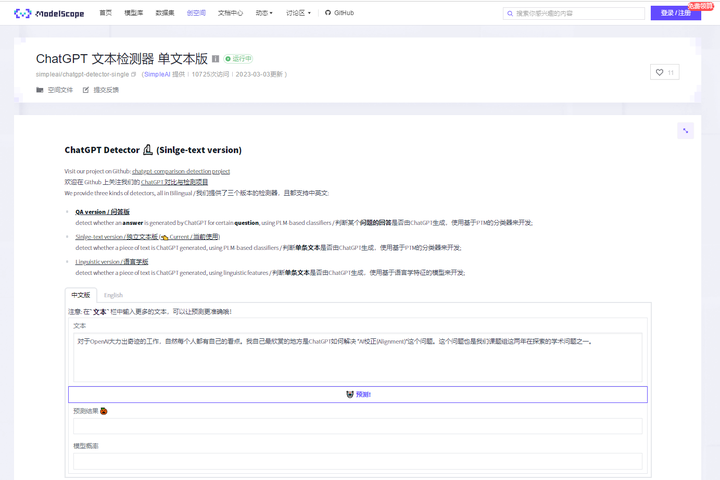Screen dimensions: 720x480
Task: Open ChatGPT对比与检测项目 link
Action: (x=174, y=182)
